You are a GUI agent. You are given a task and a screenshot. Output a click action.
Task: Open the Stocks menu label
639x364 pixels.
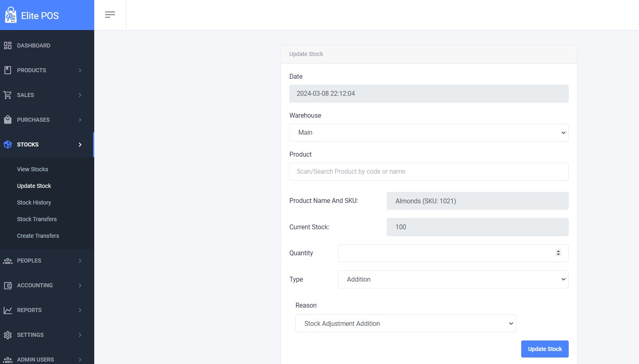pyautogui.click(x=28, y=144)
